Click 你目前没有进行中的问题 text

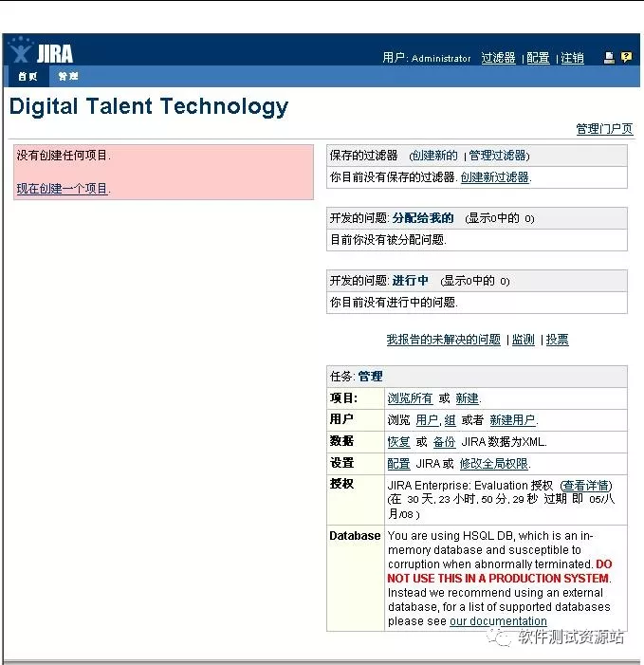pyautogui.click(x=394, y=303)
